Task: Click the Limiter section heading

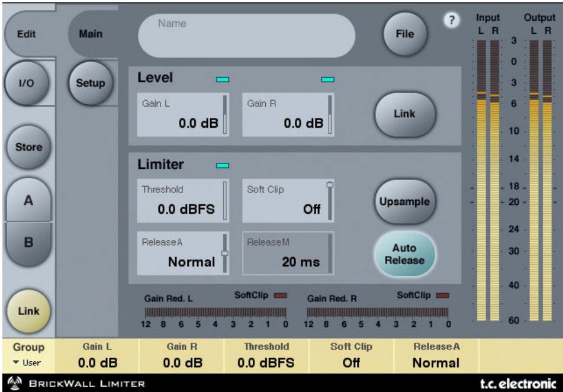Action: [x=160, y=165]
